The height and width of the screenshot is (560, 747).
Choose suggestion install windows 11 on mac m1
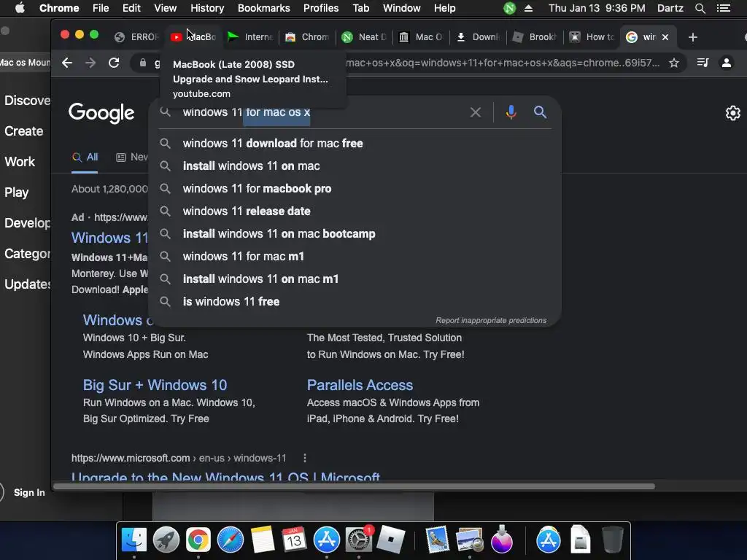pyautogui.click(x=355, y=279)
